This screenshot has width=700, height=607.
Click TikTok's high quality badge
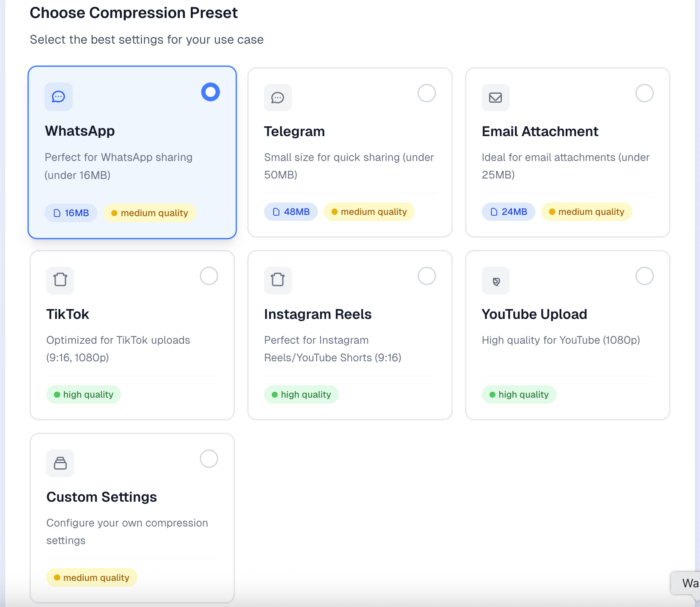pos(83,395)
